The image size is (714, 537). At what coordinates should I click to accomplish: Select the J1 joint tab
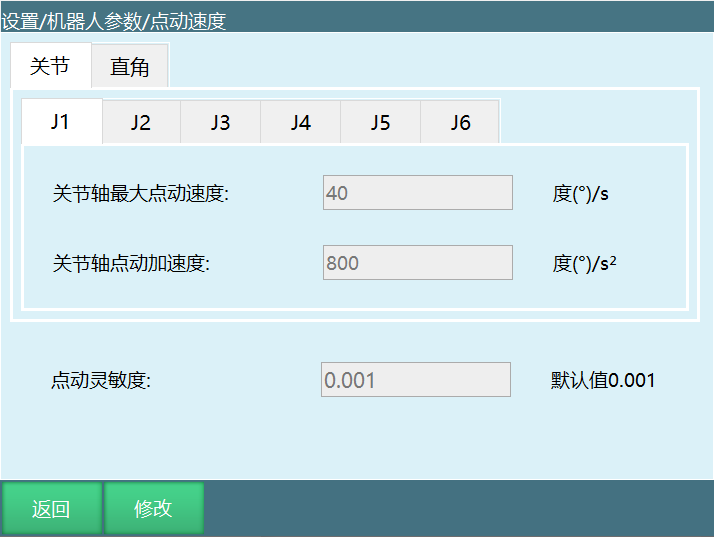[x=61, y=122]
